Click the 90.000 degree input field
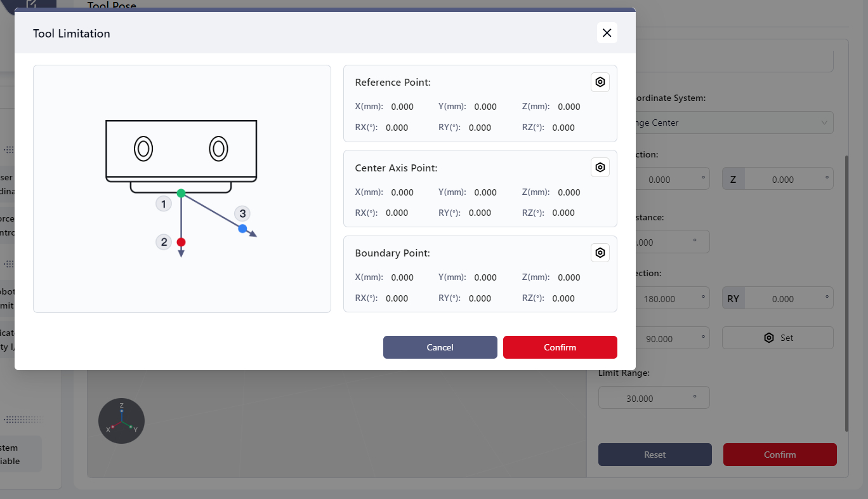The width and height of the screenshot is (868, 499). click(666, 338)
